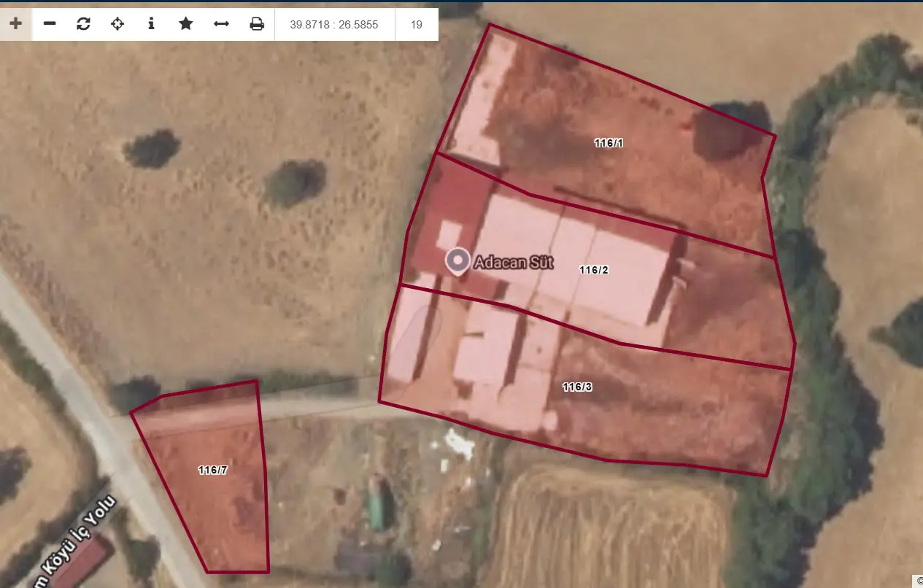Refresh the map with the reload icon

pyautogui.click(x=83, y=24)
